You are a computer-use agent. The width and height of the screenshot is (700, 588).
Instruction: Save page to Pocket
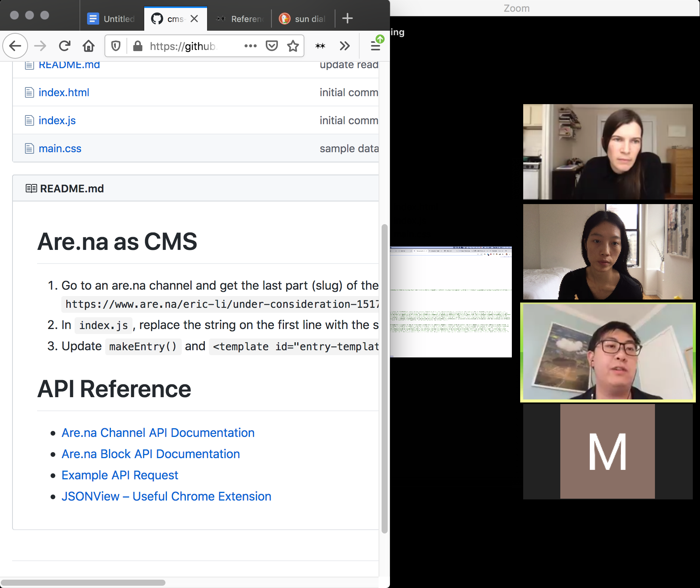272,46
